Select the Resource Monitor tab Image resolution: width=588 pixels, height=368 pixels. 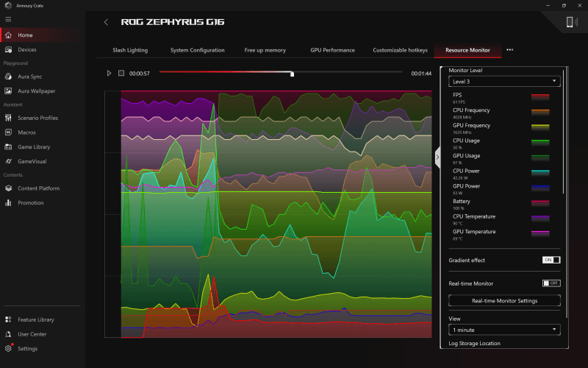coord(467,50)
